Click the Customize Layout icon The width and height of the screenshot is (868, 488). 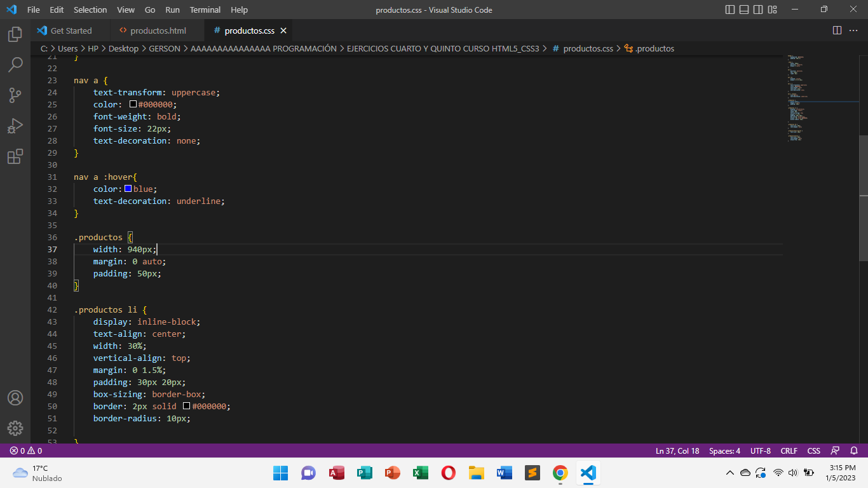pyautogui.click(x=773, y=10)
